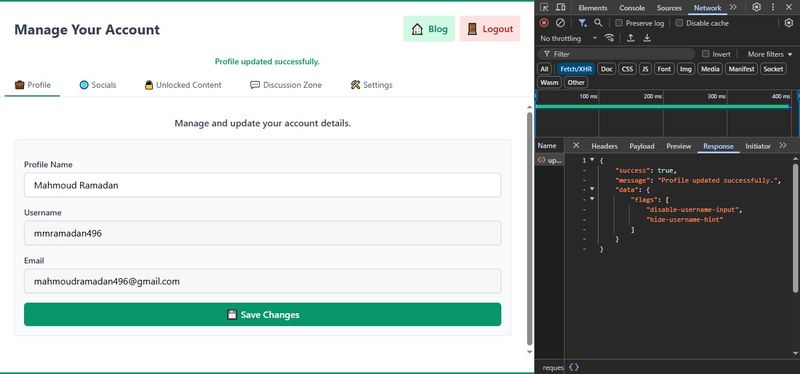Toggle the CSS filter chip
The width and height of the screenshot is (800, 374).
[x=628, y=69]
